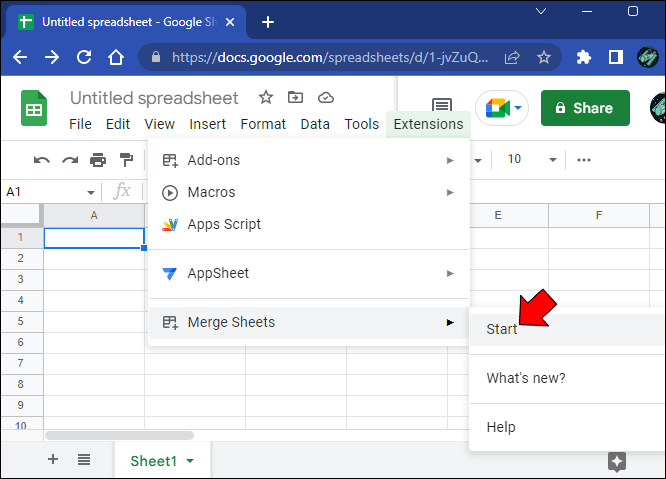Click the Undo icon in toolbar
Image resolution: width=666 pixels, height=479 pixels.
click(x=42, y=161)
